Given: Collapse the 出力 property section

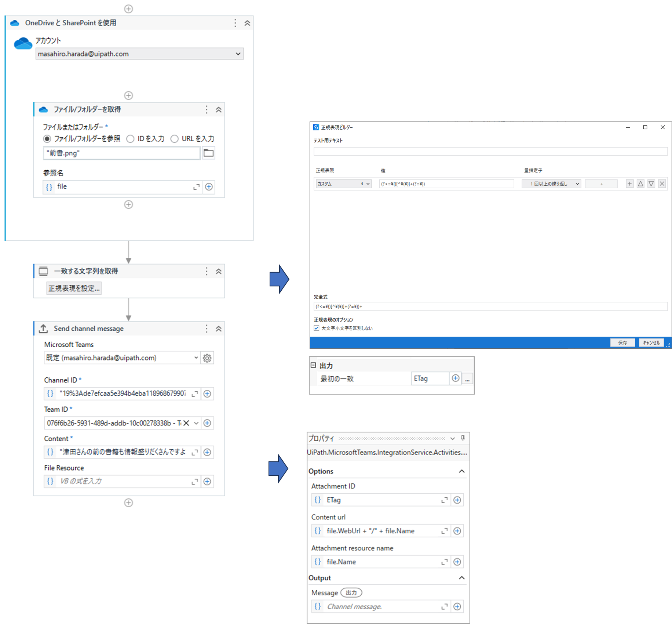Looking at the screenshot, I should click(313, 365).
